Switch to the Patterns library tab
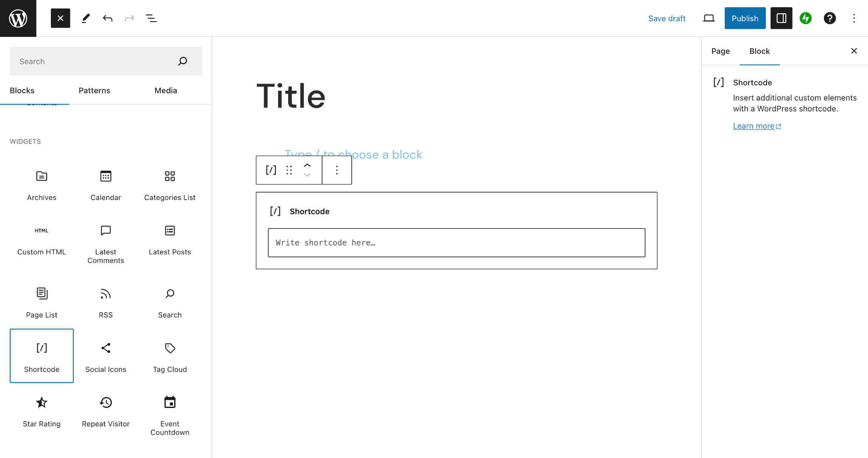The width and height of the screenshot is (868, 458). click(94, 90)
